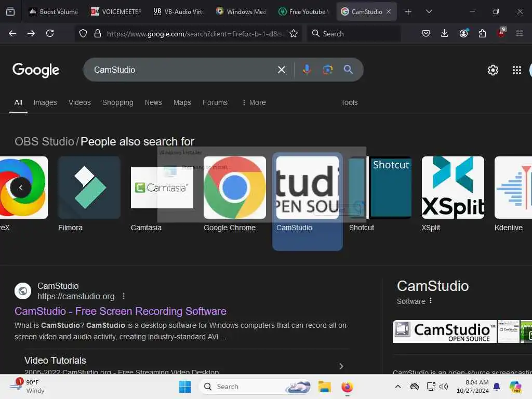Open the Google apps grid

pos(517,70)
